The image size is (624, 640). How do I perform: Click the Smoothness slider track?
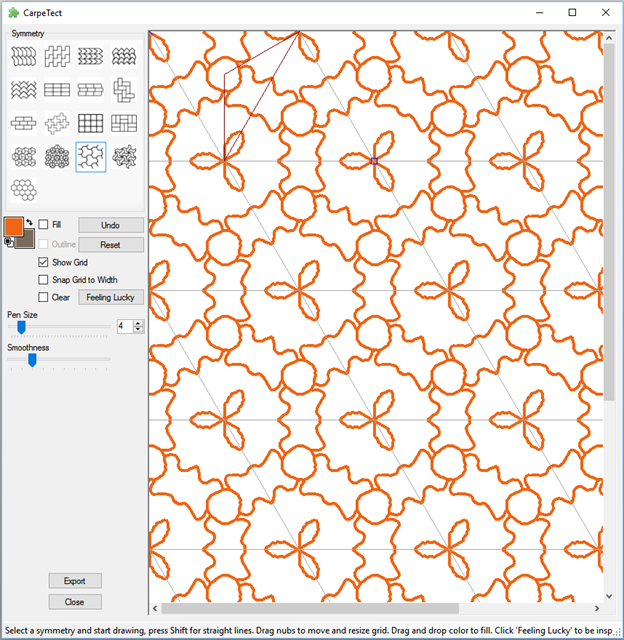[60, 360]
